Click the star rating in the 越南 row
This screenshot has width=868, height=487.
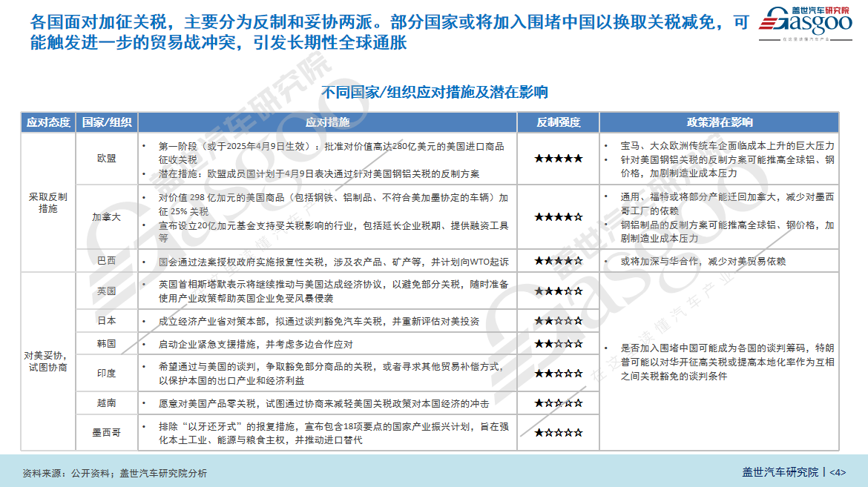coord(558,403)
